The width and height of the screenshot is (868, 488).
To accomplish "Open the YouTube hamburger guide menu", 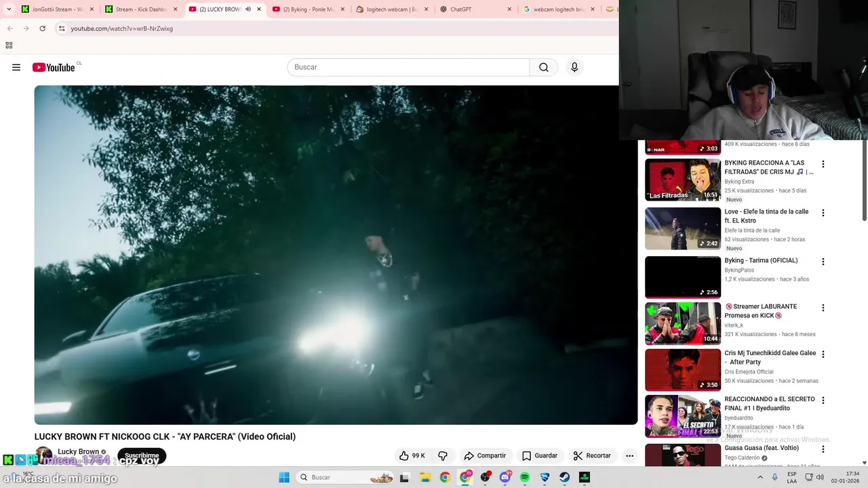I will [x=16, y=67].
